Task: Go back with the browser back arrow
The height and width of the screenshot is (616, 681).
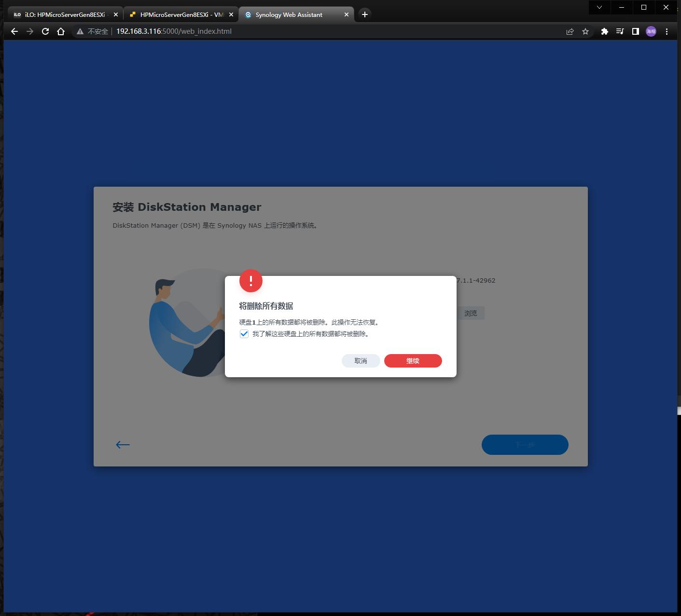Action: [14, 31]
